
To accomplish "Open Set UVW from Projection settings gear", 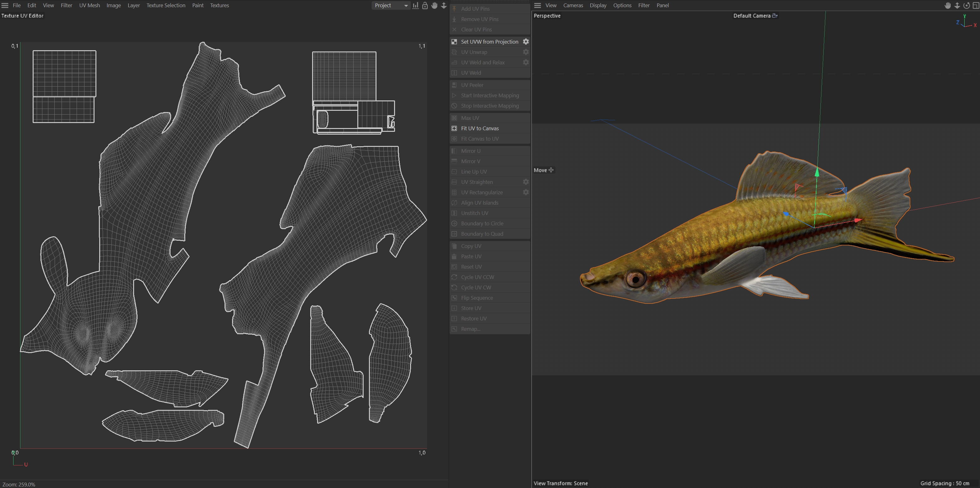I will click(526, 41).
